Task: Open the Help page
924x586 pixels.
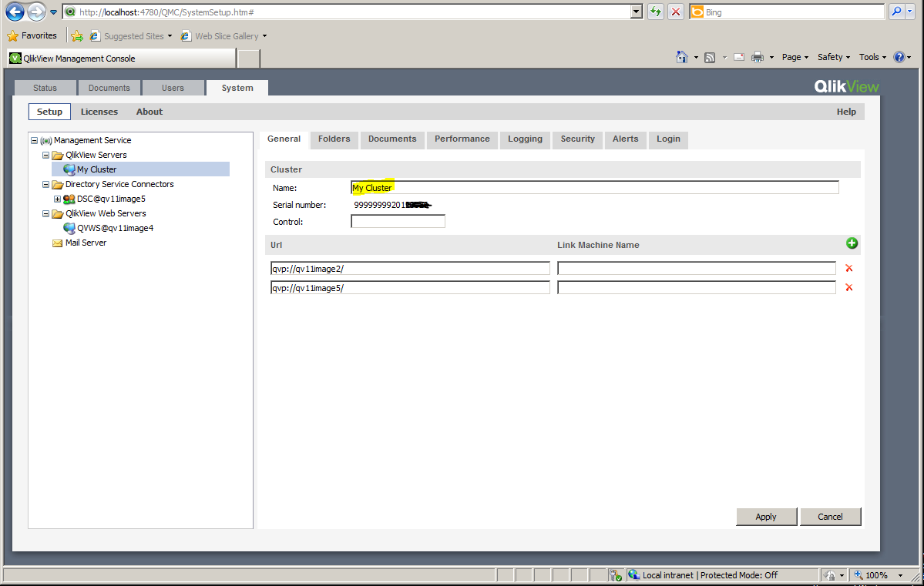Action: (845, 112)
